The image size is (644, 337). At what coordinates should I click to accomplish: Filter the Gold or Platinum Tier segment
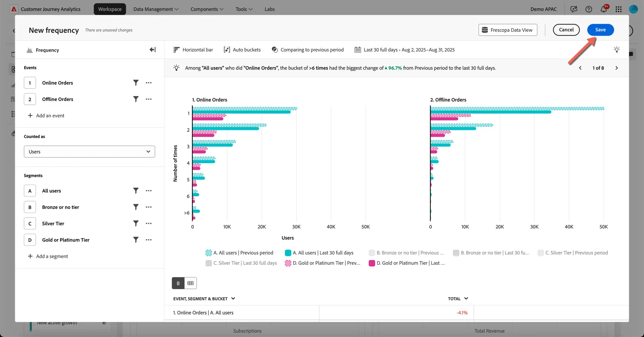click(136, 240)
